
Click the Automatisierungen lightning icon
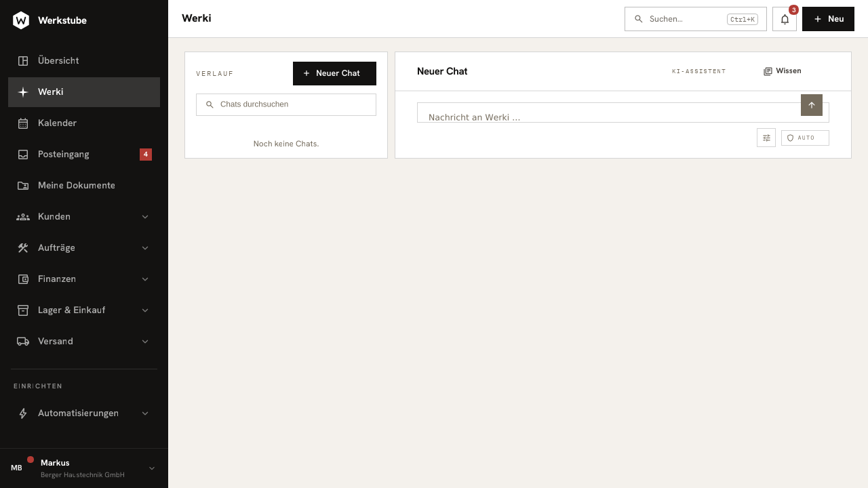pos(23,413)
